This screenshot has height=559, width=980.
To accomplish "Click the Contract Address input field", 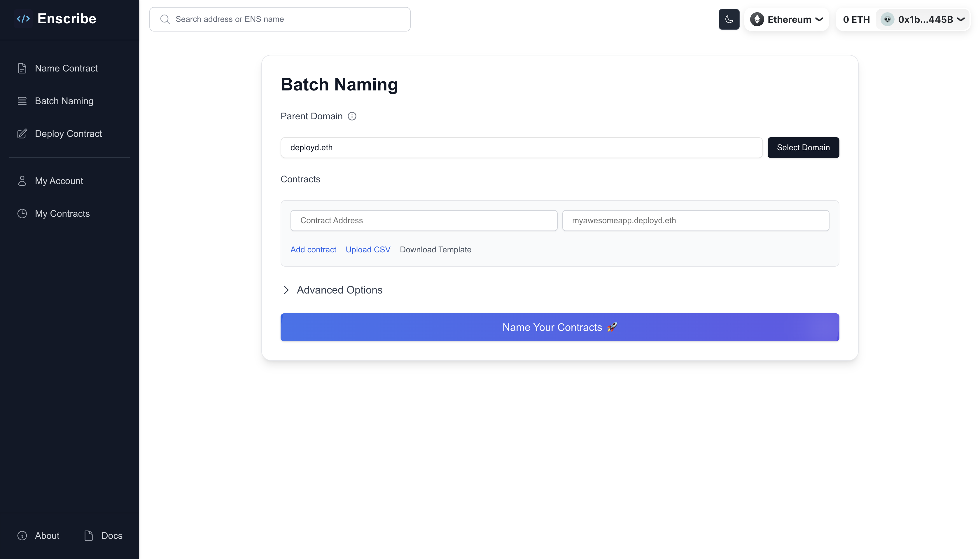I will pyautogui.click(x=423, y=220).
